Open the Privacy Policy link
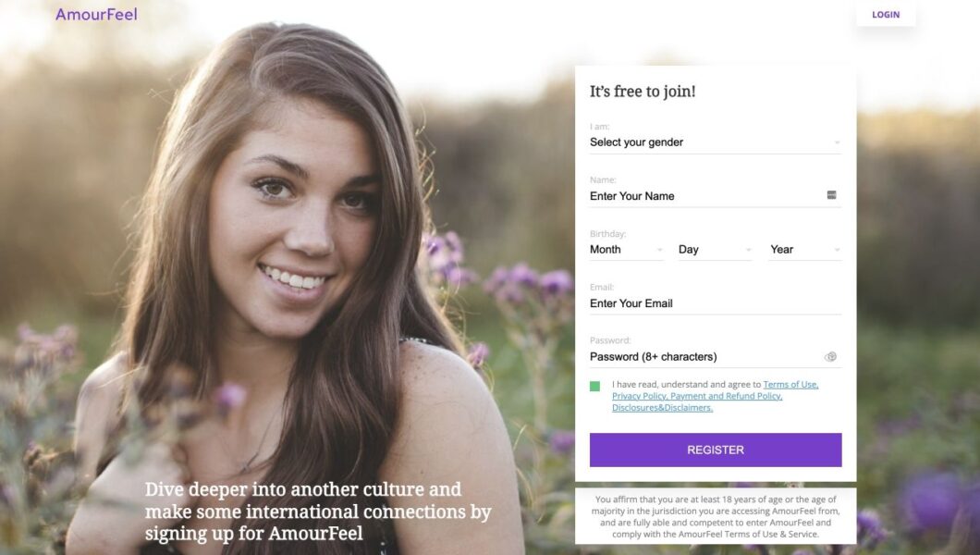 click(639, 396)
